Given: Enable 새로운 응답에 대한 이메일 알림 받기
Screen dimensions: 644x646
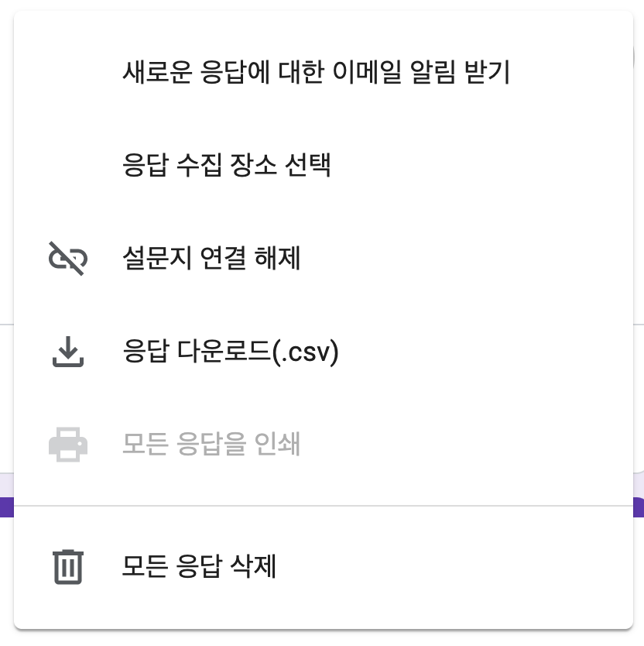Looking at the screenshot, I should point(324,72).
